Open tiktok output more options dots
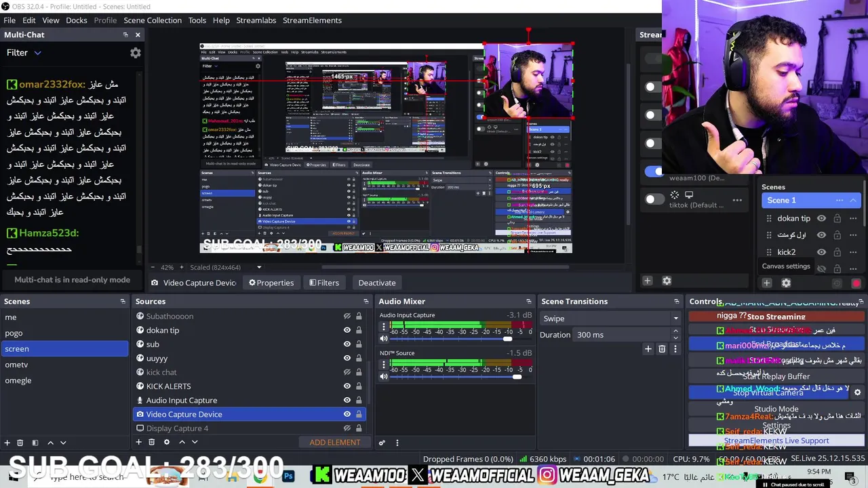 737,200
